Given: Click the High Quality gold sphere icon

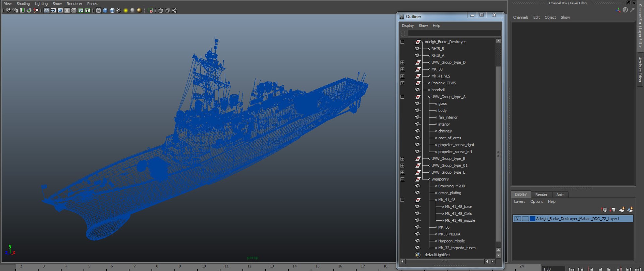Looking at the screenshot, I should click(139, 10).
